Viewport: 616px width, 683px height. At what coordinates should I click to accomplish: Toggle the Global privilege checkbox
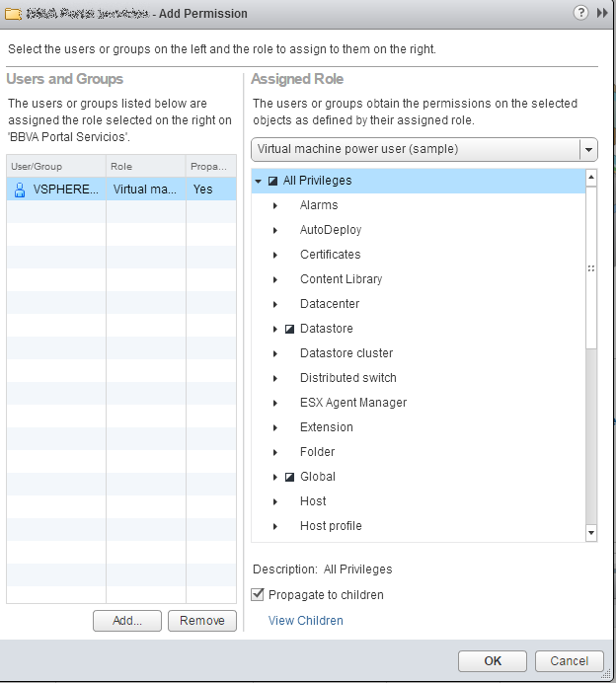click(x=289, y=477)
